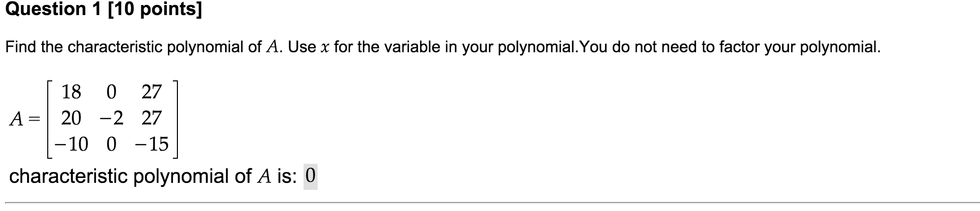The height and width of the screenshot is (211, 980).
Task: Click the "Question 1 [10 points]" heading
Action: 104,10
